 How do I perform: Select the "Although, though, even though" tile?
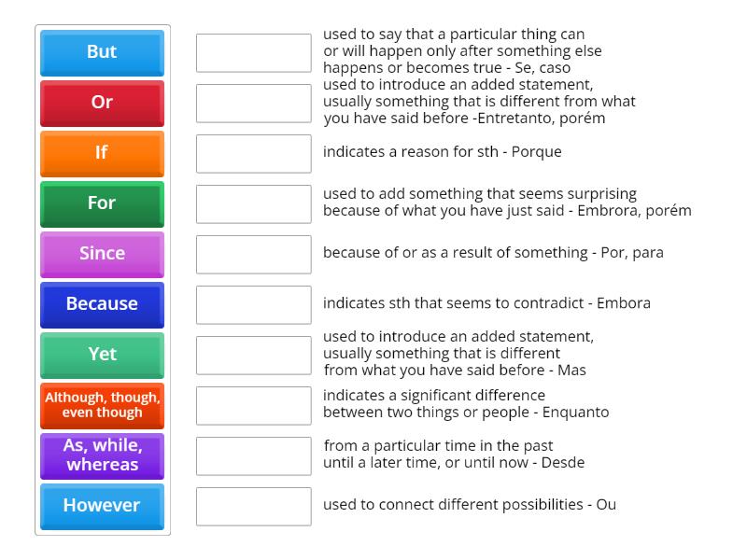(x=102, y=405)
